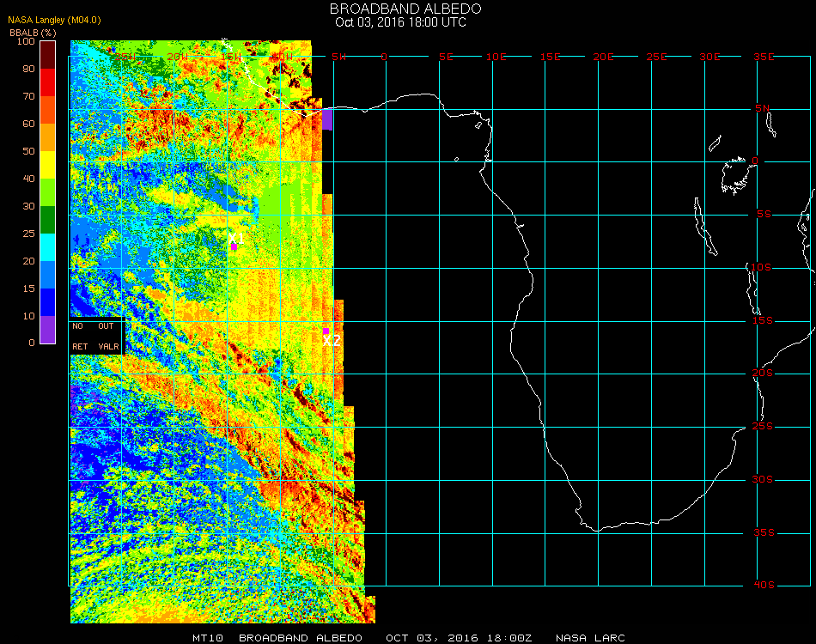The width and height of the screenshot is (816, 644).
Task: Click the cyan 20-25 colorbar segment
Action: click(48, 247)
